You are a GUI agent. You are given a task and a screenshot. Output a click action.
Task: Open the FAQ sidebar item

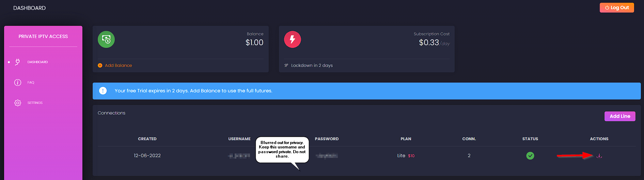(x=31, y=83)
